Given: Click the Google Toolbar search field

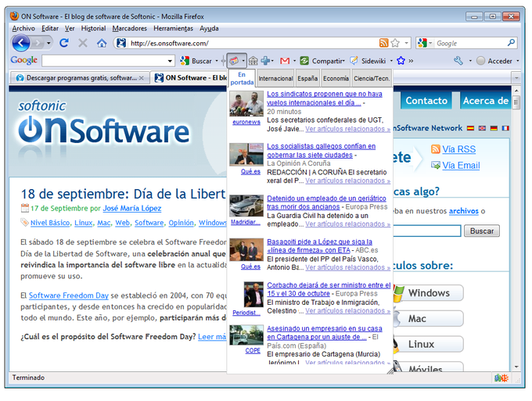Looking at the screenshot, I should (104, 61).
